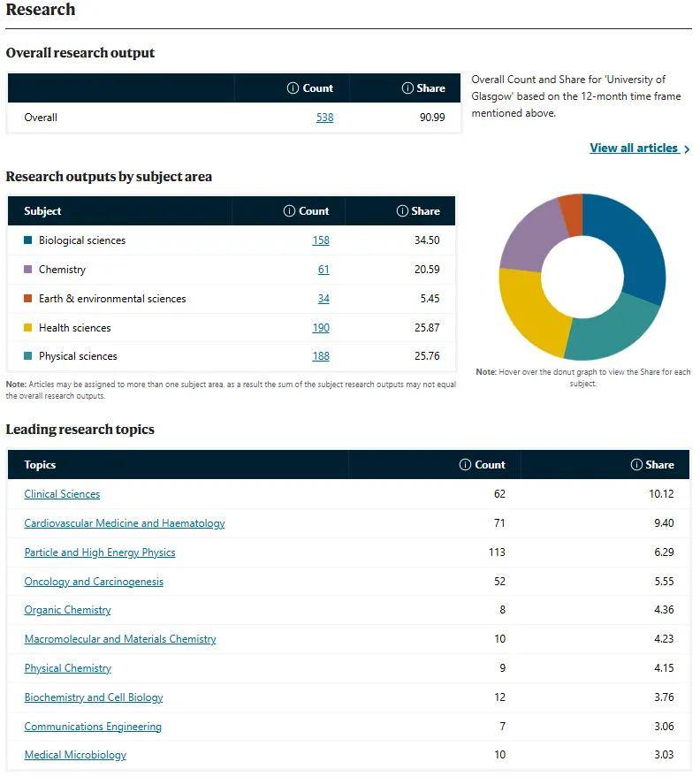Click info icon beside Overall Share header

(407, 88)
